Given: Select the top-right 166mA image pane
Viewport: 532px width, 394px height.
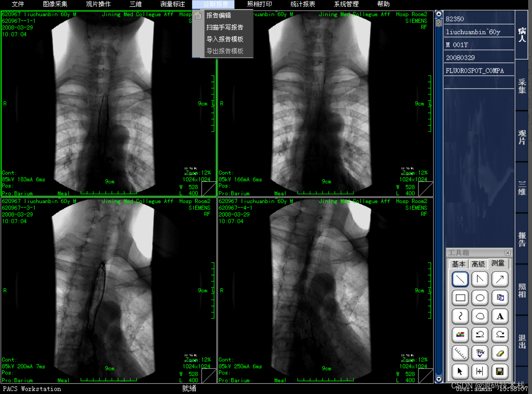Looking at the screenshot, I should point(326,103).
